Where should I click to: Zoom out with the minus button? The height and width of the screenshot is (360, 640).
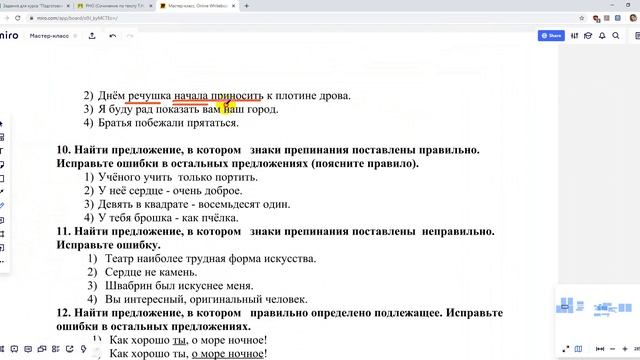pyautogui.click(x=612, y=349)
